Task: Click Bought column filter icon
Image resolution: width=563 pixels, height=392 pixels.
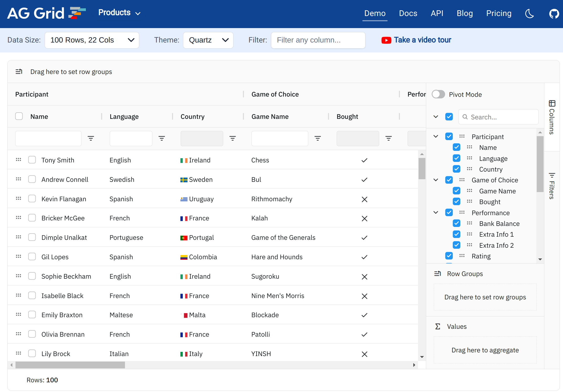Action: 389,138
